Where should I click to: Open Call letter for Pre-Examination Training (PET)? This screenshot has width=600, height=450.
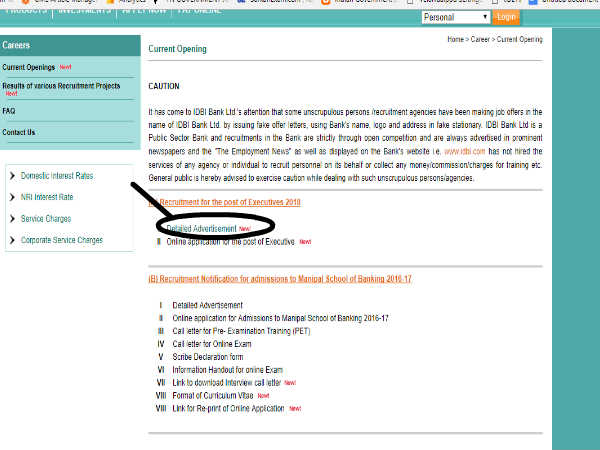(x=241, y=331)
